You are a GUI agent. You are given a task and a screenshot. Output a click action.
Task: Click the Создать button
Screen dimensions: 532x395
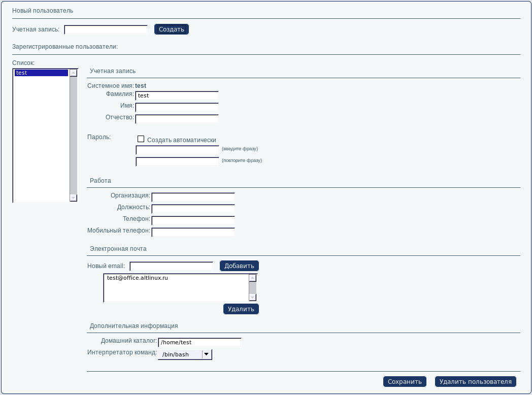(x=171, y=29)
